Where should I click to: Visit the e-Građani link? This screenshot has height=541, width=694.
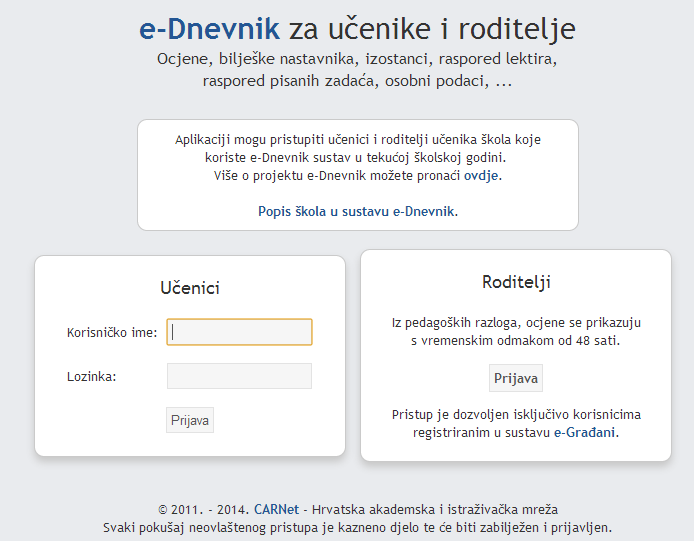[585, 432]
